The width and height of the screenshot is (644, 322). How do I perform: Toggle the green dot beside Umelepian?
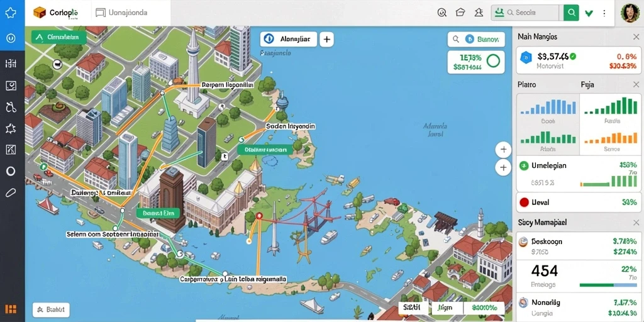[x=524, y=165]
